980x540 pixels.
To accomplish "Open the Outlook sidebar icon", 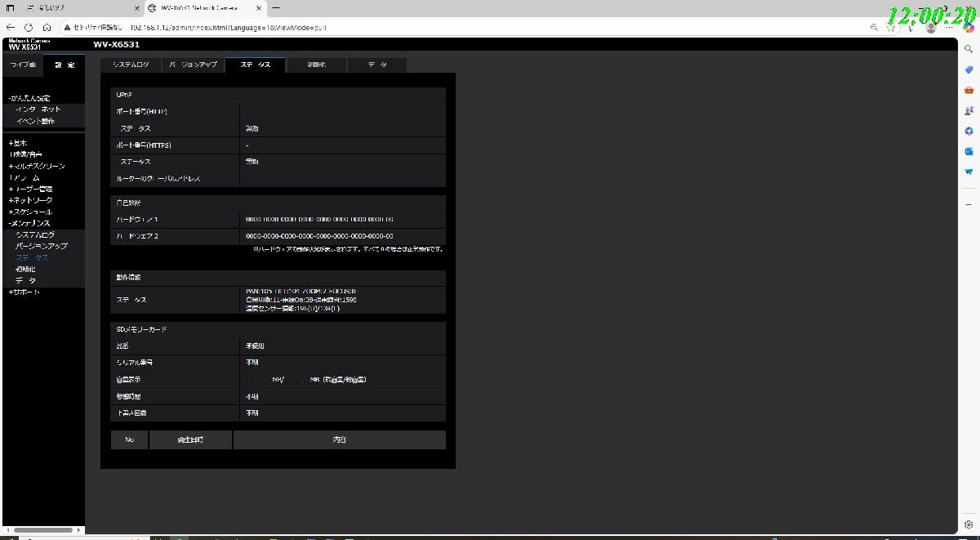I will pos(969,151).
